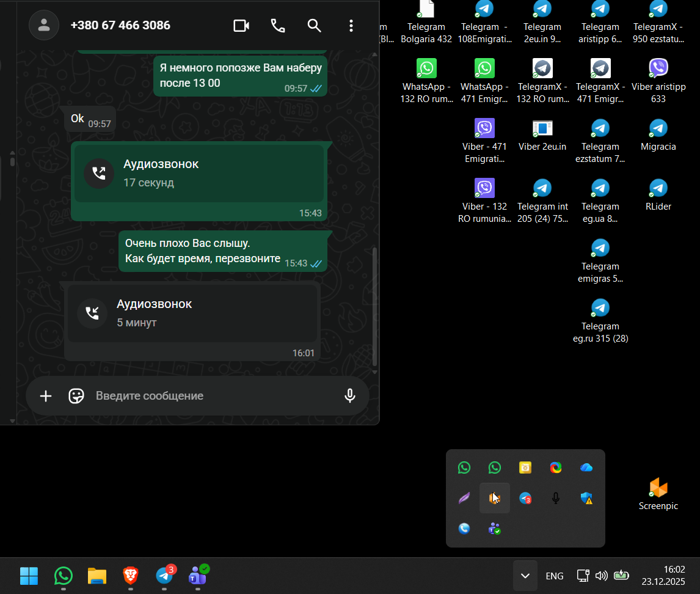The image size is (700, 594).
Task: Click the outgoing call icon for 17 секунд call
Action: click(99, 174)
